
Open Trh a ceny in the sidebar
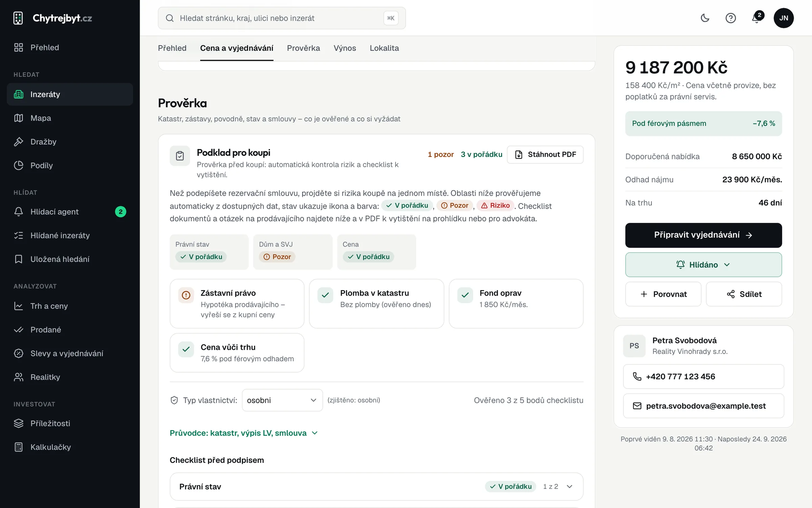(x=70, y=306)
